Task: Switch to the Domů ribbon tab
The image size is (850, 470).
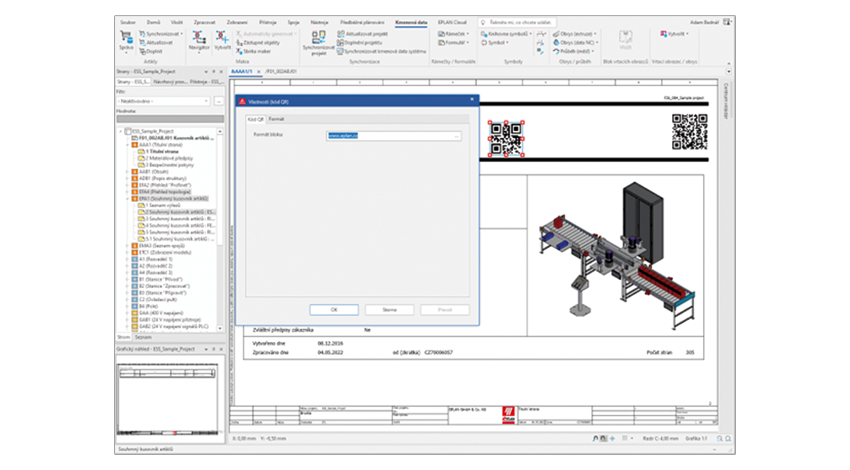Action: click(x=153, y=22)
